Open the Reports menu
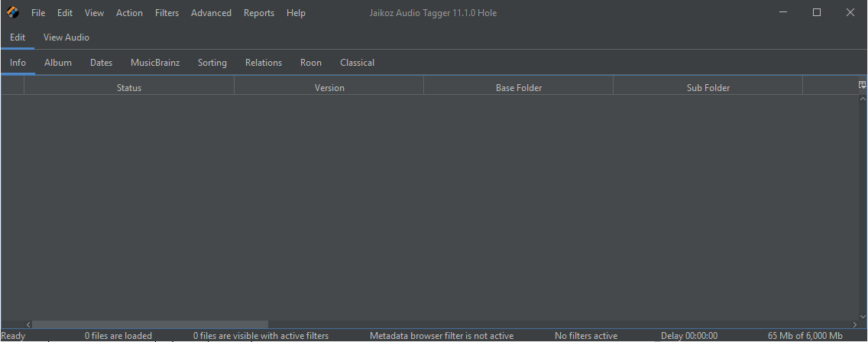This screenshot has width=868, height=342. (258, 13)
